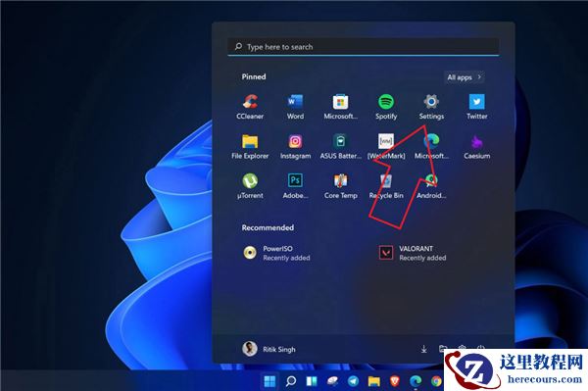Screen dimensions: 588x391
Task: Open Microsoft Edge from the taskbar
Action: coord(416,381)
